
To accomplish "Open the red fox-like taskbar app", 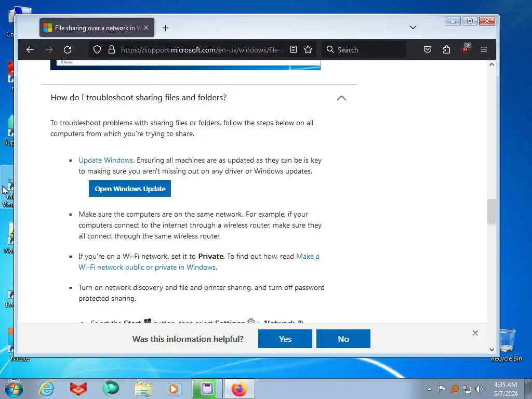I will [78, 389].
